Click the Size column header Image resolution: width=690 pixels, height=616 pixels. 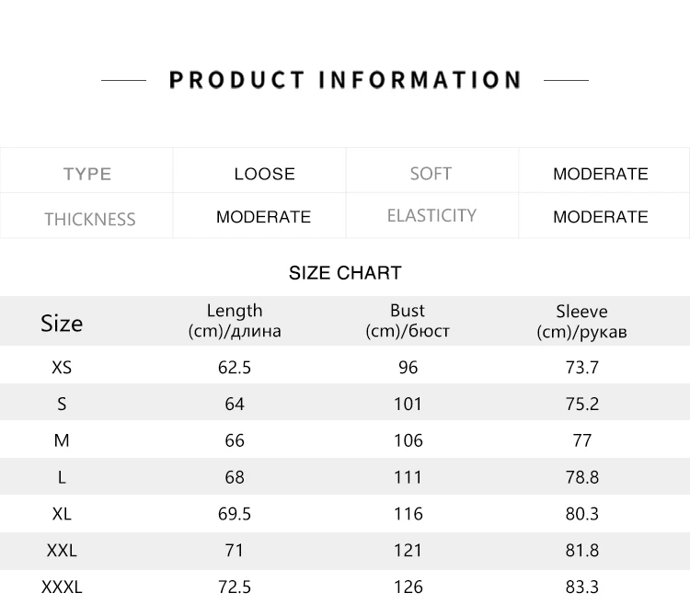click(x=62, y=323)
